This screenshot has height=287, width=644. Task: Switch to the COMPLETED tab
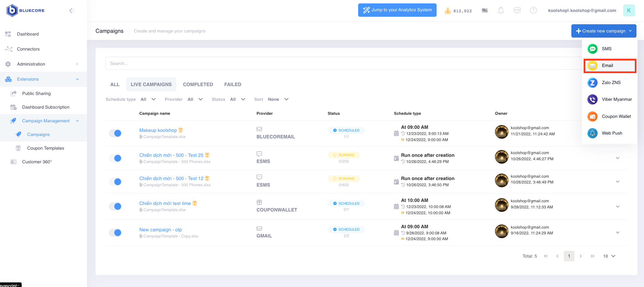coord(198,84)
